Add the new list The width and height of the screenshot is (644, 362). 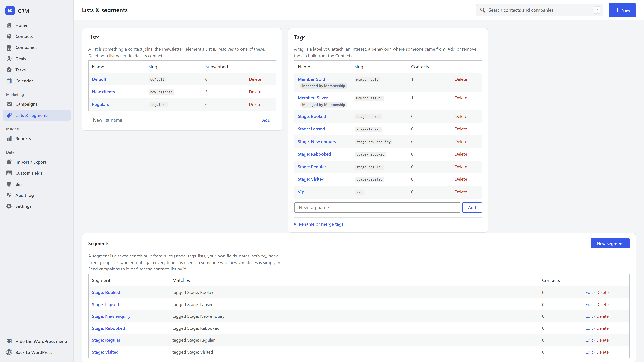266,120
